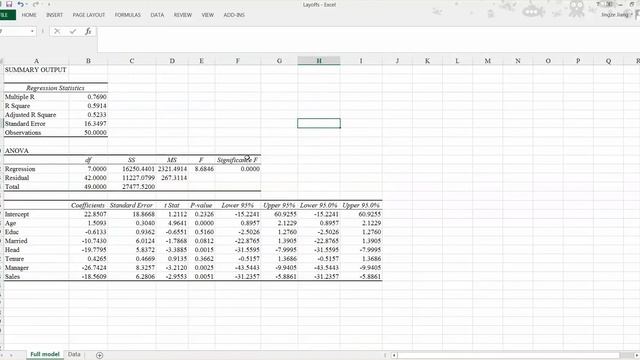Click the P-value header cell
This screenshot has width=640, height=360.
tap(202, 205)
